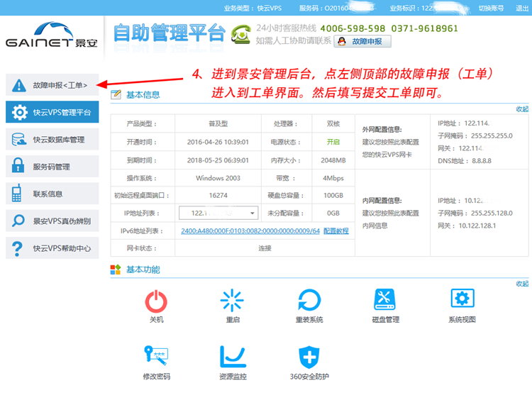Click the subnet mask 255.255.255.0
Viewport: 532px width, 400px height.
[x=492, y=135]
